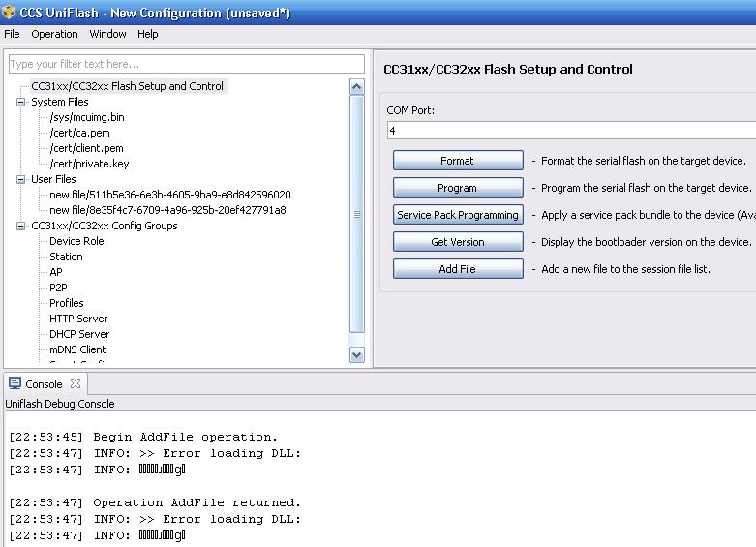
Task: Click the 'COM Port:' label
Action: [410, 110]
